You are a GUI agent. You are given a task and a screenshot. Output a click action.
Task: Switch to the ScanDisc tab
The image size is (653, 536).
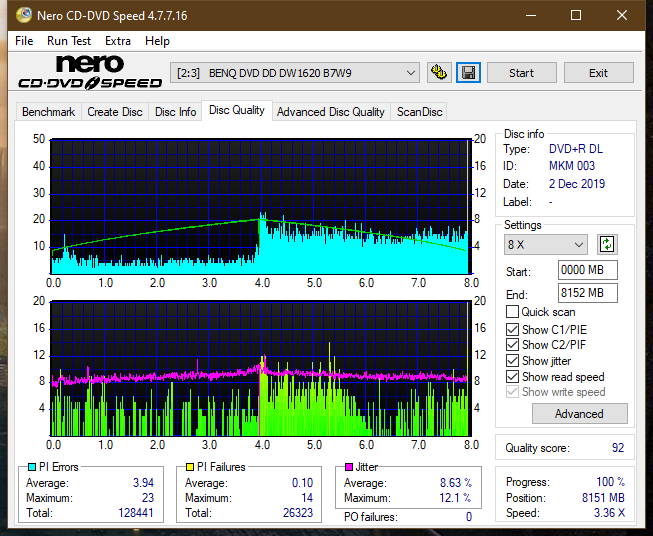point(419,112)
